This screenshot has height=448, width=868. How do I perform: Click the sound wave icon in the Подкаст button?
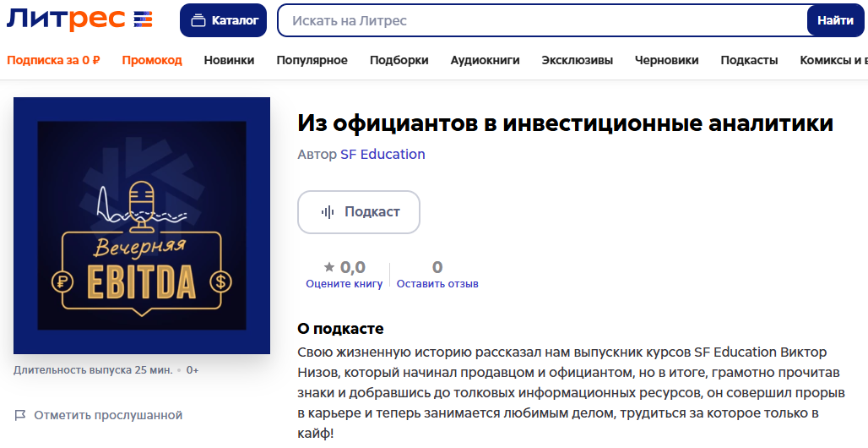pyautogui.click(x=328, y=212)
